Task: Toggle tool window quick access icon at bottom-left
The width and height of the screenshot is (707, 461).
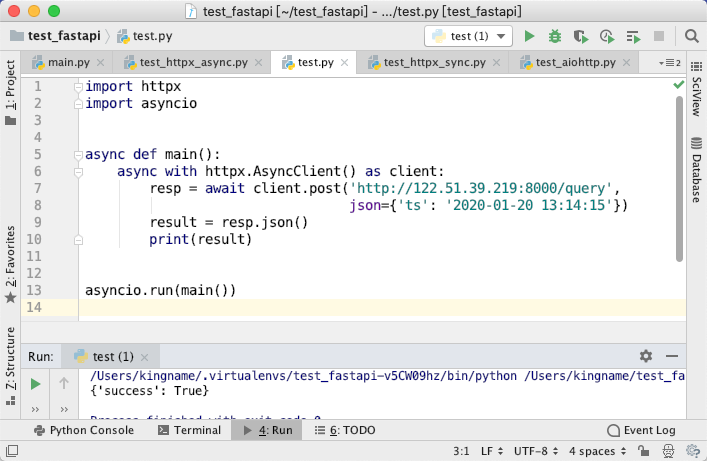Action: click(12, 451)
